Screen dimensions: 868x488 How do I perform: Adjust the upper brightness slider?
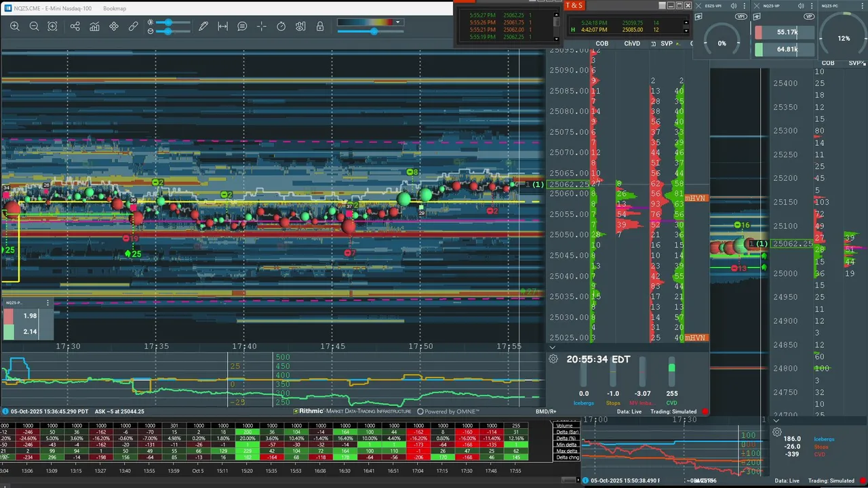pos(173,22)
